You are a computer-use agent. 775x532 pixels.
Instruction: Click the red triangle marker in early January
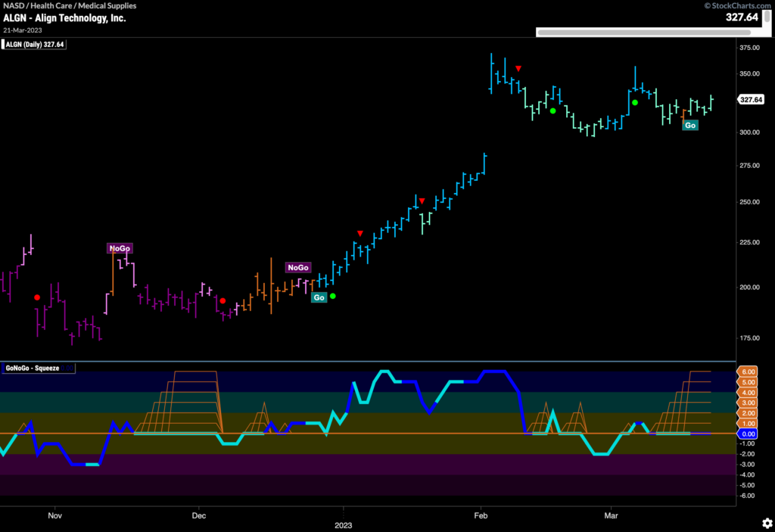coord(360,233)
